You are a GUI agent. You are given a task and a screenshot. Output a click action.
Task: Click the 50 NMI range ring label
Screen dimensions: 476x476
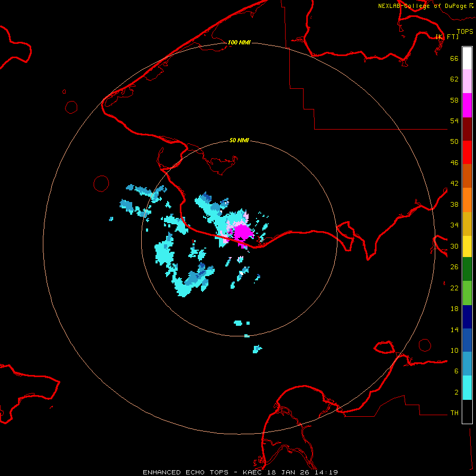pos(239,140)
